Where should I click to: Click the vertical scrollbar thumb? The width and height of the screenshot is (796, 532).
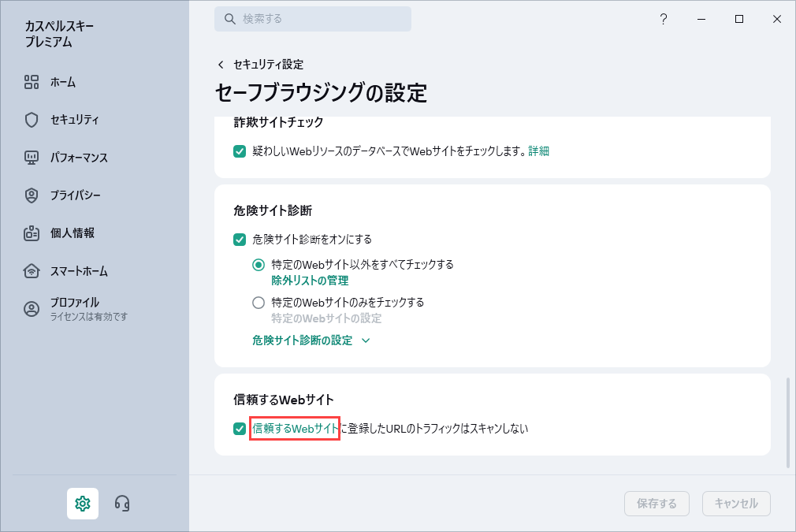click(x=788, y=422)
